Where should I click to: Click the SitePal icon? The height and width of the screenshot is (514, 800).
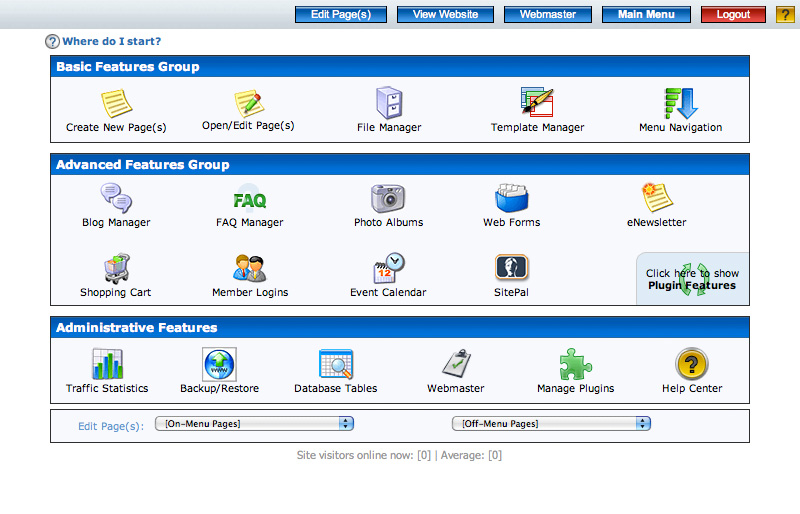point(512,269)
